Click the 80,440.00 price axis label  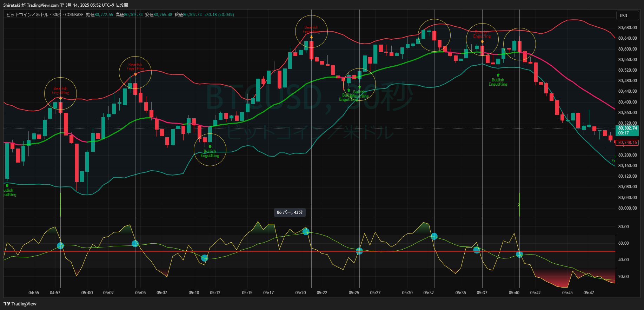click(x=627, y=91)
